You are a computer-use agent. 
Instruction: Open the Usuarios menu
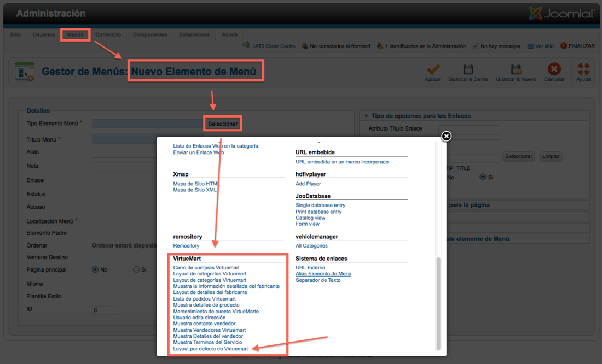click(44, 34)
